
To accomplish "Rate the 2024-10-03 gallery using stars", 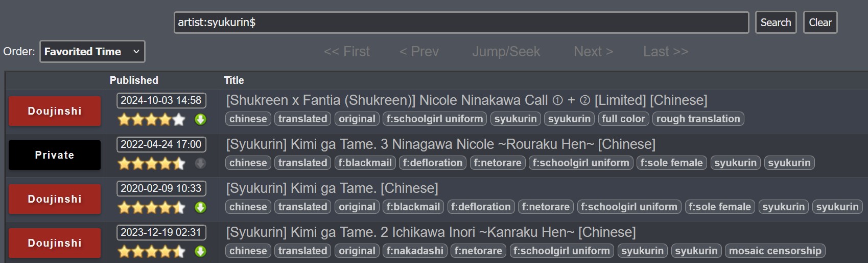I will point(151,120).
